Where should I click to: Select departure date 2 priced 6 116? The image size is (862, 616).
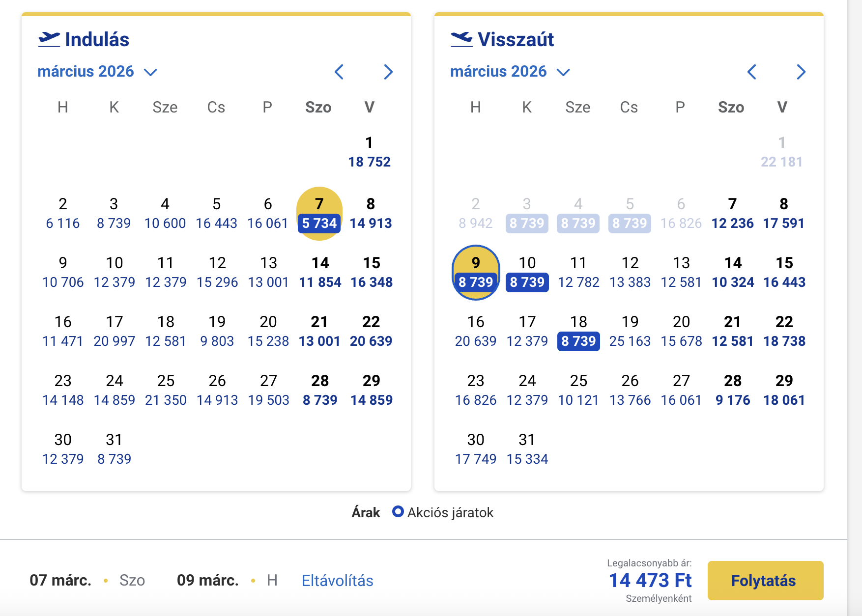click(63, 213)
